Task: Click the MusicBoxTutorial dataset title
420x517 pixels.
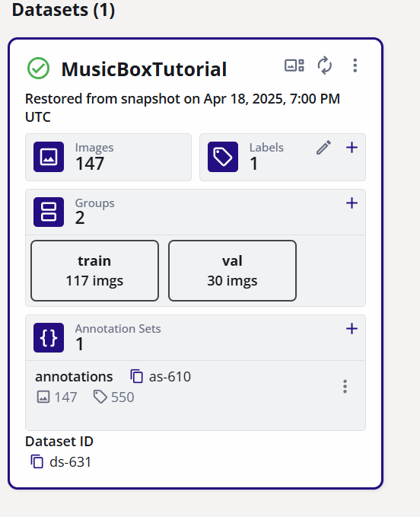Action: (x=144, y=69)
